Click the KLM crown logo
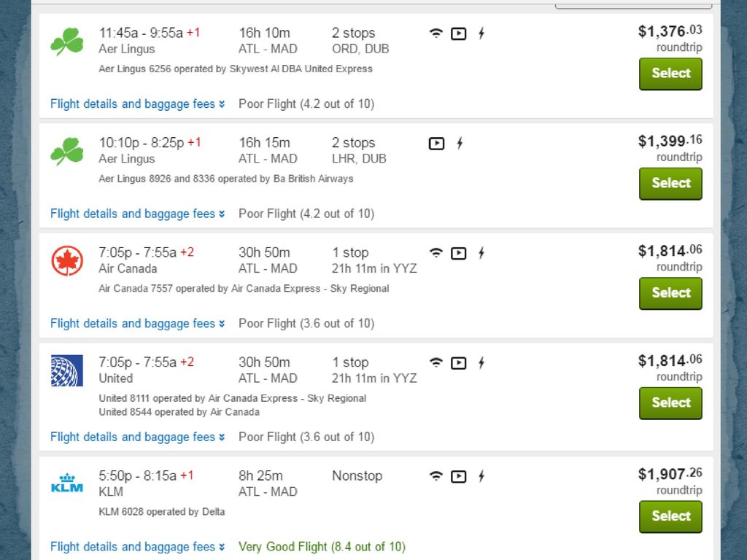This screenshot has height=560, width=747. click(x=67, y=483)
